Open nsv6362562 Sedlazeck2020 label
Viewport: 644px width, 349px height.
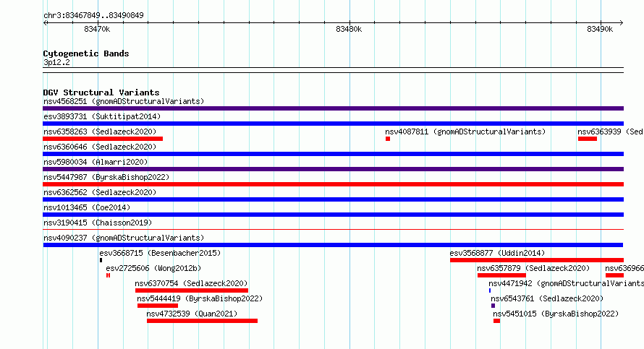pyautogui.click(x=100, y=192)
